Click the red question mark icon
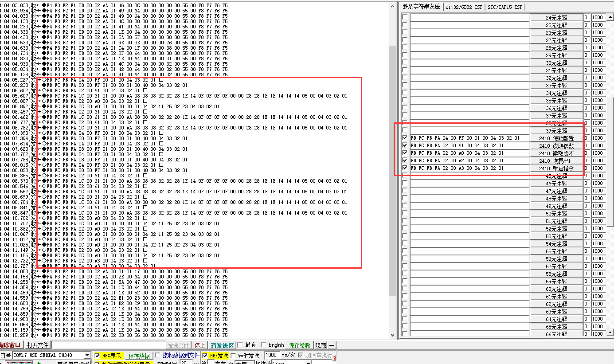The width and height of the screenshot is (614, 364). 334,357
